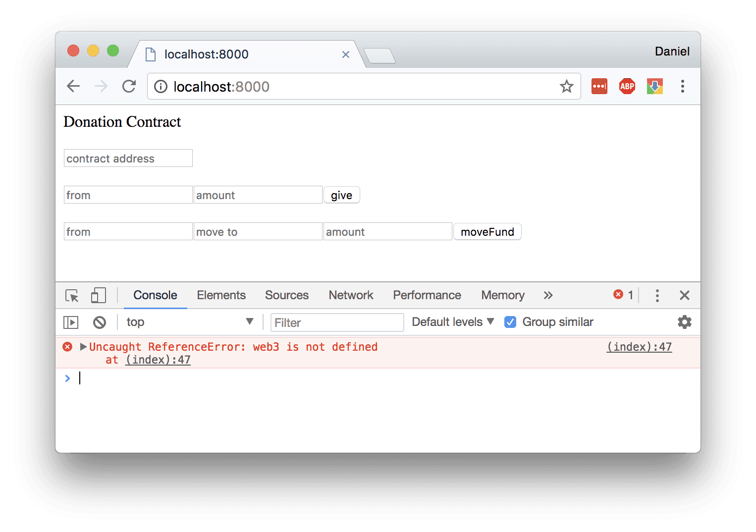The image size is (756, 532).
Task: Open the console settings gear
Action: click(x=684, y=322)
